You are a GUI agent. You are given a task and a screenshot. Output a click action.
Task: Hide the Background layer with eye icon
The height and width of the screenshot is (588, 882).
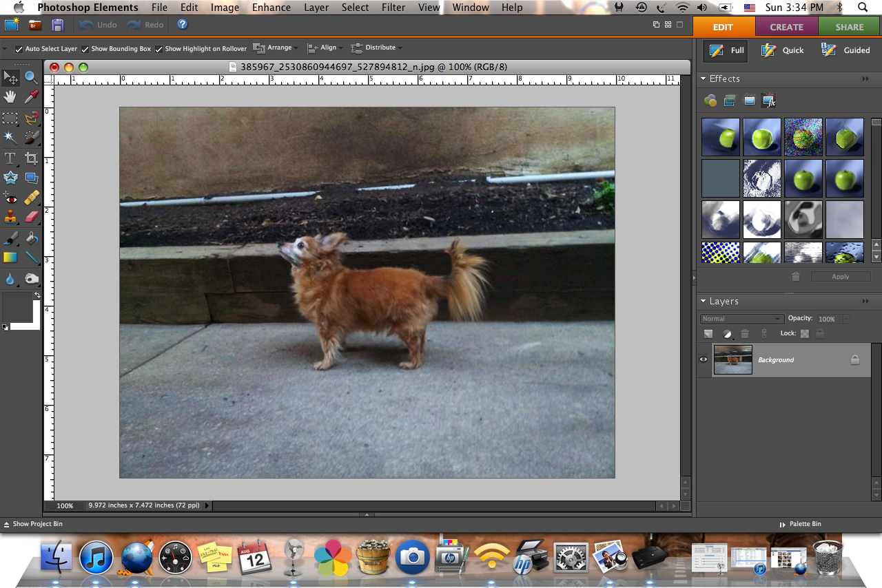pos(704,359)
